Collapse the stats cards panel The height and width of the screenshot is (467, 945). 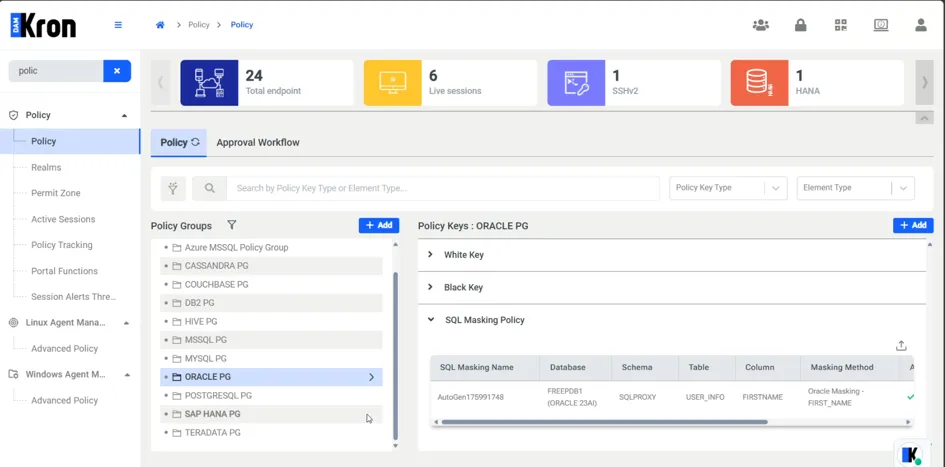(x=924, y=118)
